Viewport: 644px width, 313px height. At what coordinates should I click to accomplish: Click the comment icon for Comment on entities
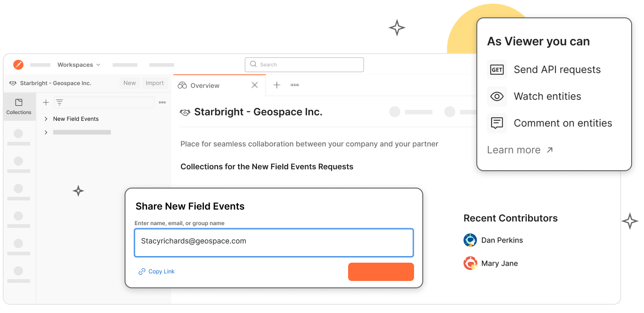click(497, 123)
